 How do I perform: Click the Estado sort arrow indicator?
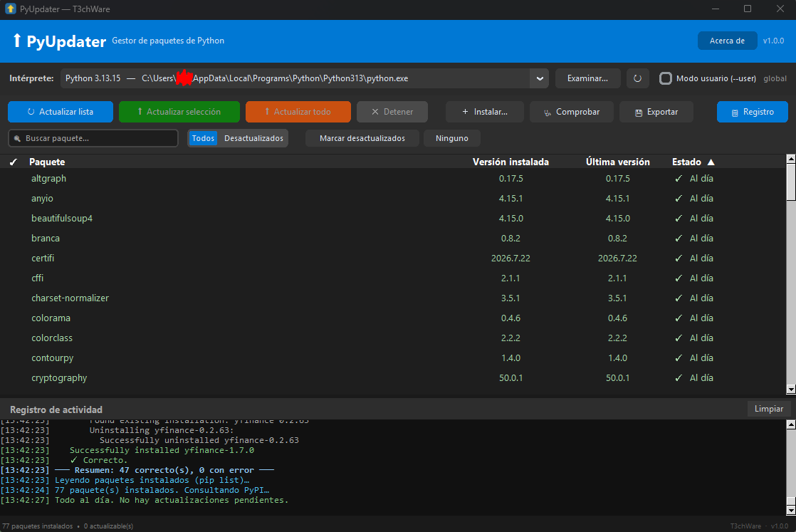click(711, 162)
